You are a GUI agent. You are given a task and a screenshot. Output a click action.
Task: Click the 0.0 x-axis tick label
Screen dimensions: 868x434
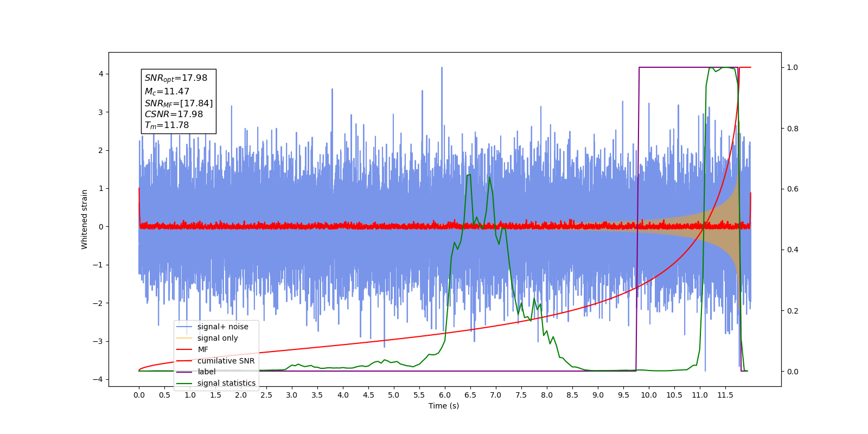click(139, 395)
